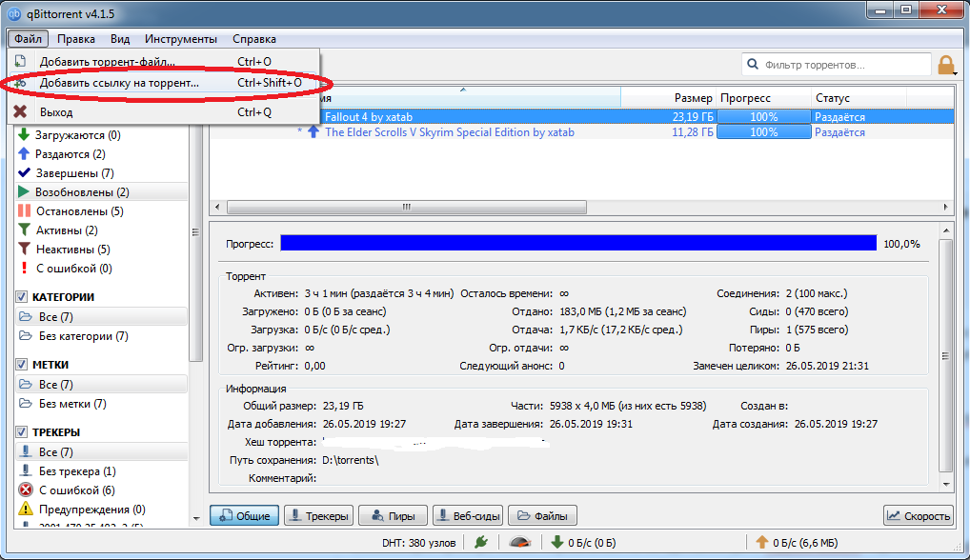Open the Инструменты menu
Image resolution: width=970 pixels, height=560 pixels.
(x=181, y=39)
